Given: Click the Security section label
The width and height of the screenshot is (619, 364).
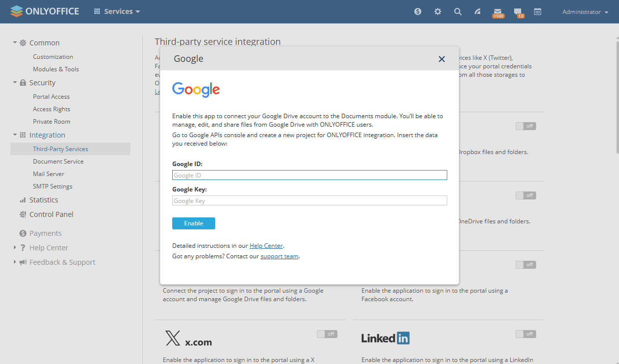Looking at the screenshot, I should [42, 83].
